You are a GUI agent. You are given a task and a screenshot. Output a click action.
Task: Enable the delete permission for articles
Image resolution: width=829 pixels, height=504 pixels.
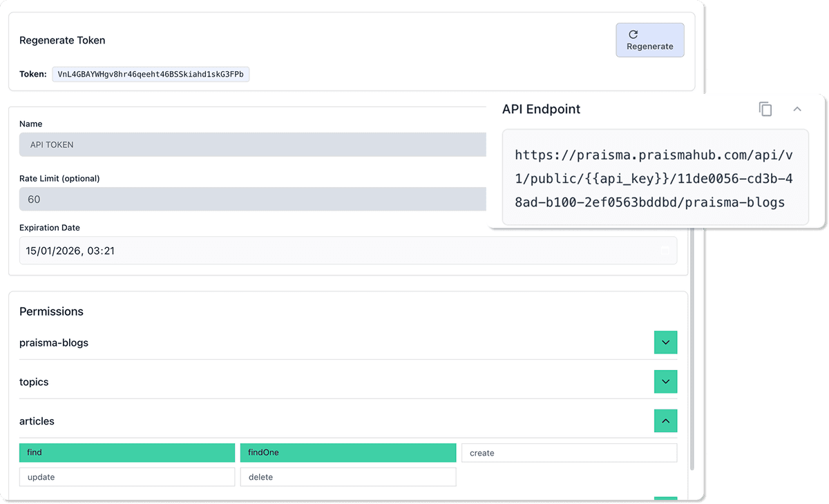coord(347,476)
